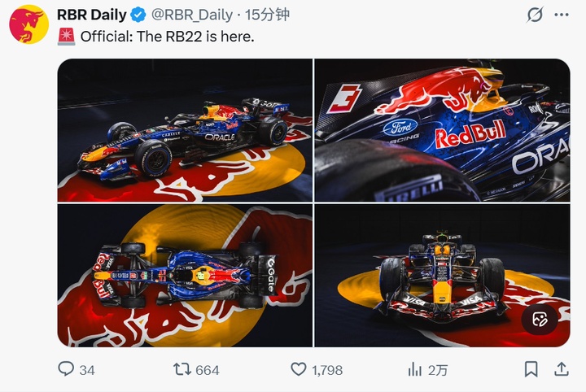Click the blue verified badge

coord(139,15)
